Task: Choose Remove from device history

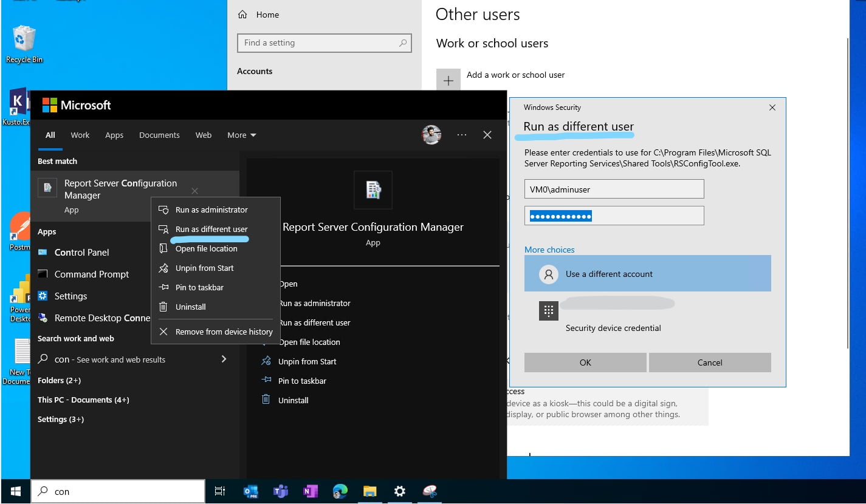Action: coord(216,332)
